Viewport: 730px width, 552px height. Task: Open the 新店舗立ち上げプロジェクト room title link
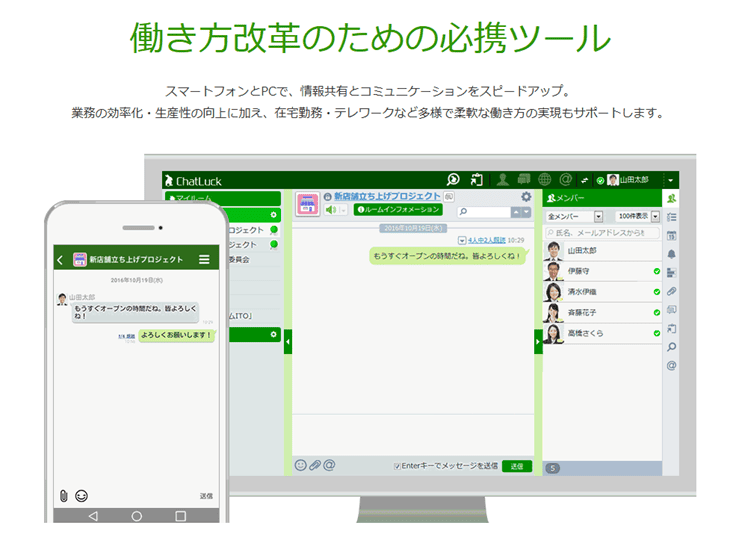click(x=386, y=196)
